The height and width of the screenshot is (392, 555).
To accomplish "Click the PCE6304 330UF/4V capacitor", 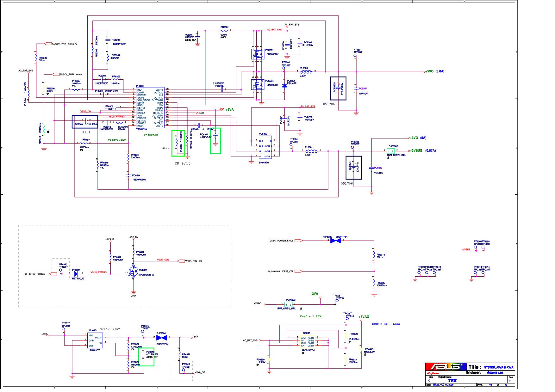I will point(353,168).
